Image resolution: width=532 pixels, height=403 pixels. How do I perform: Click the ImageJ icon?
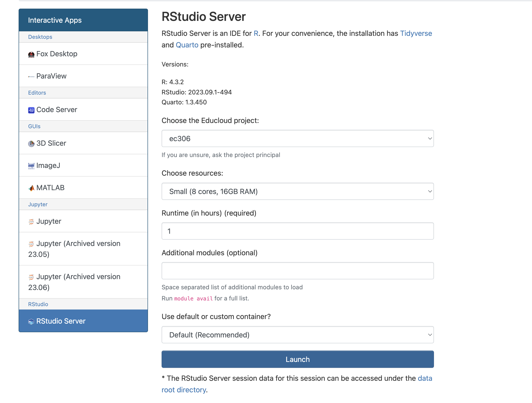tap(31, 166)
